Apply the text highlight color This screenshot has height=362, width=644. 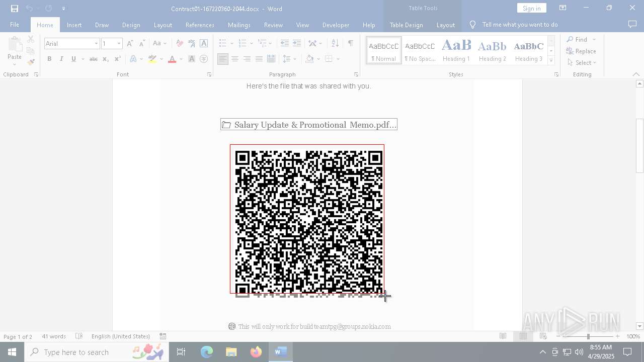tap(152, 59)
